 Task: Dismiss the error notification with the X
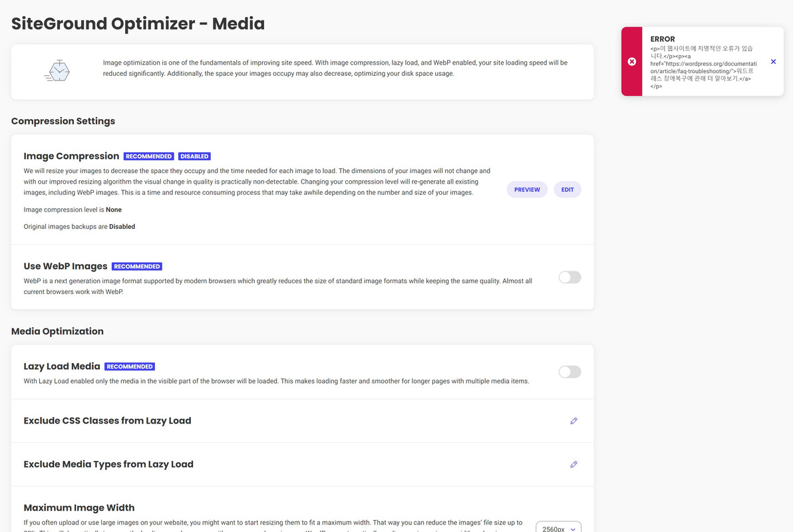[773, 62]
